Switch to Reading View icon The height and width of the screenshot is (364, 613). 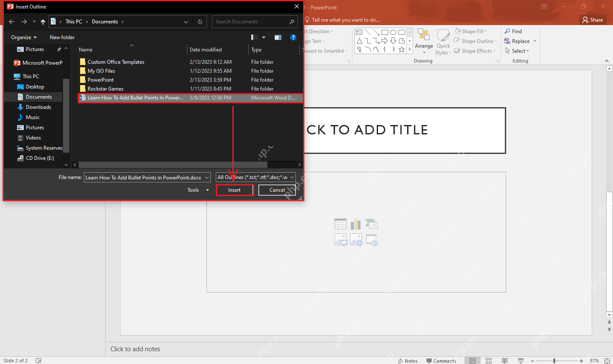(504, 361)
